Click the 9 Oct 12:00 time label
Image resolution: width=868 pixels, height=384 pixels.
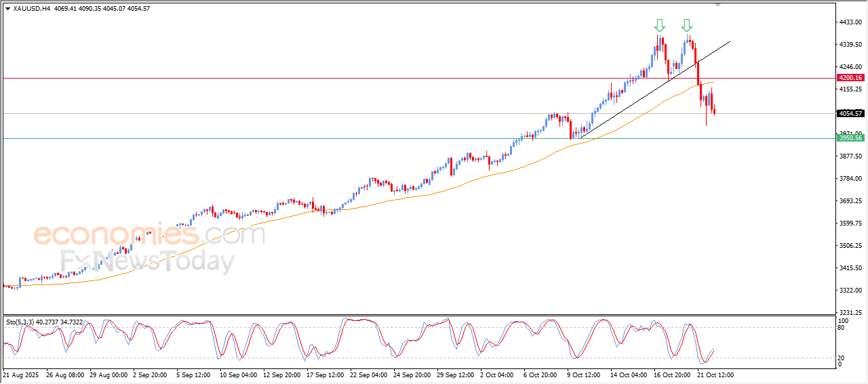[x=583, y=375]
